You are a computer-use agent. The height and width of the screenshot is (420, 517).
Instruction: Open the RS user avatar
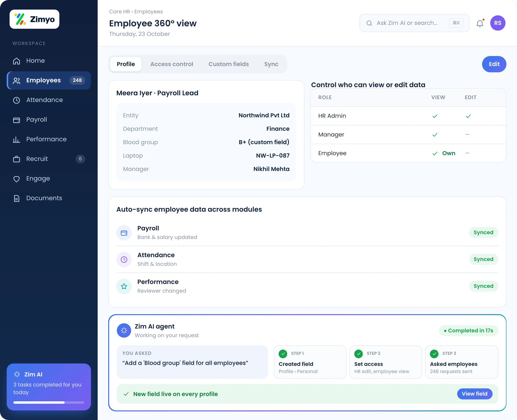click(498, 23)
